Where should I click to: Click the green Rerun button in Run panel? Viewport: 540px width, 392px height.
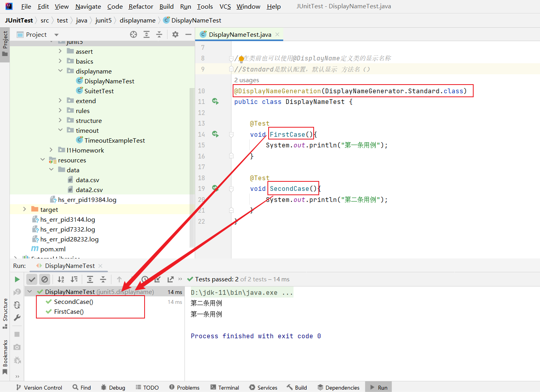point(17,279)
